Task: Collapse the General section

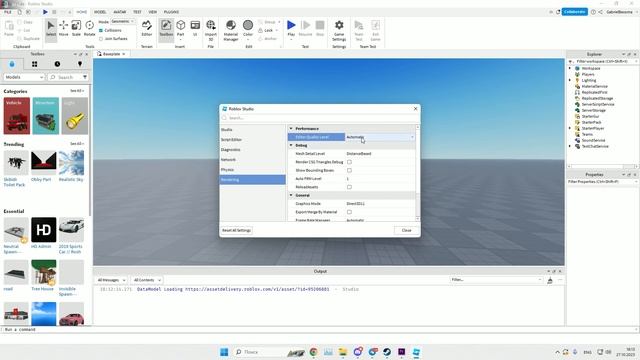Action: click(291, 195)
